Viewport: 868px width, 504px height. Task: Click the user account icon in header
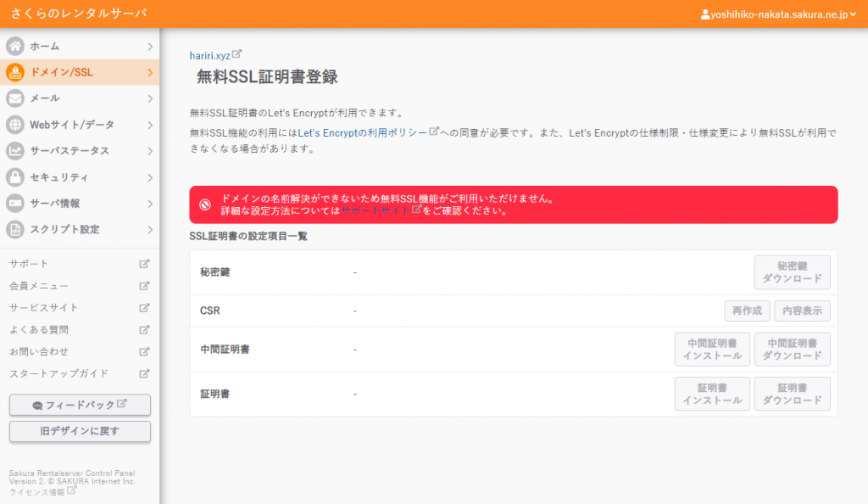click(705, 14)
